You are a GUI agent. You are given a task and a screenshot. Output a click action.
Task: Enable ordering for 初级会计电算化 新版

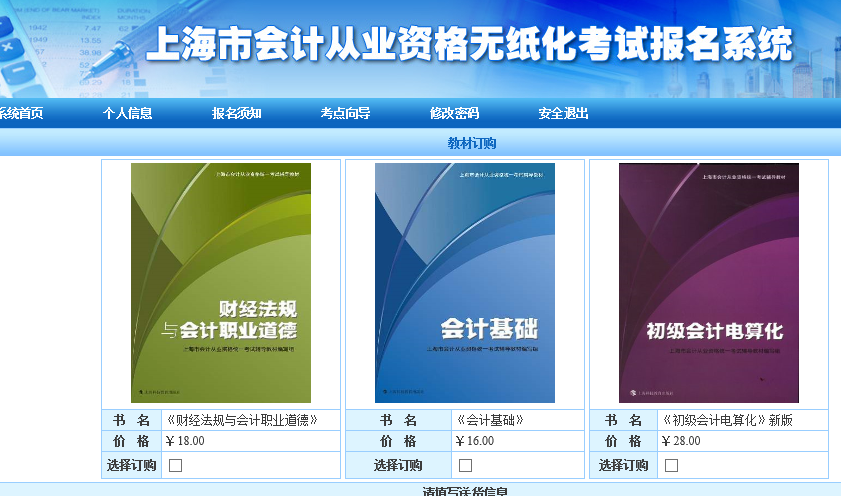pyautogui.click(x=672, y=465)
